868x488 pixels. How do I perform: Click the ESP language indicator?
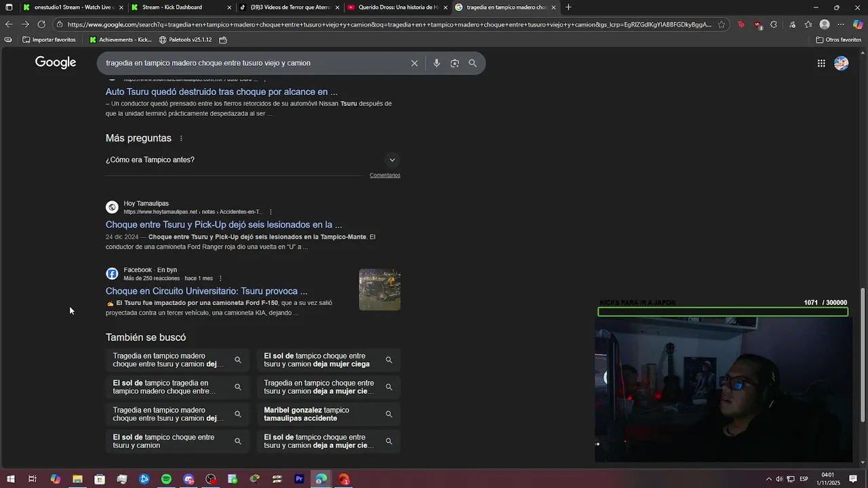804,479
